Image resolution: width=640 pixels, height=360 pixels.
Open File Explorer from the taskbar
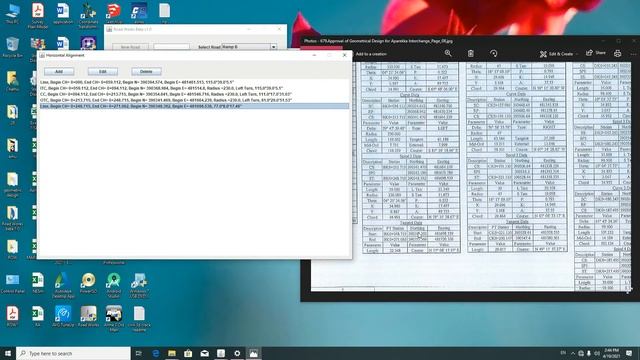coord(172,353)
